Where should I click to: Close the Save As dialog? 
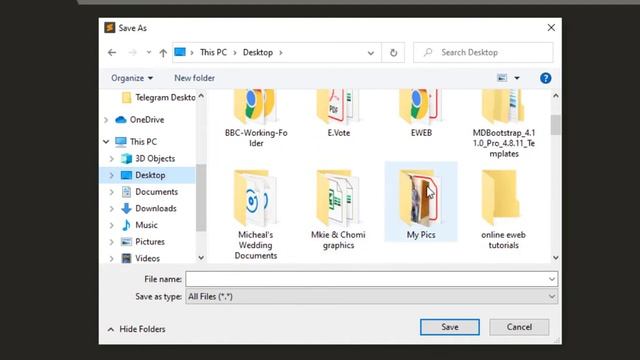pyautogui.click(x=551, y=28)
